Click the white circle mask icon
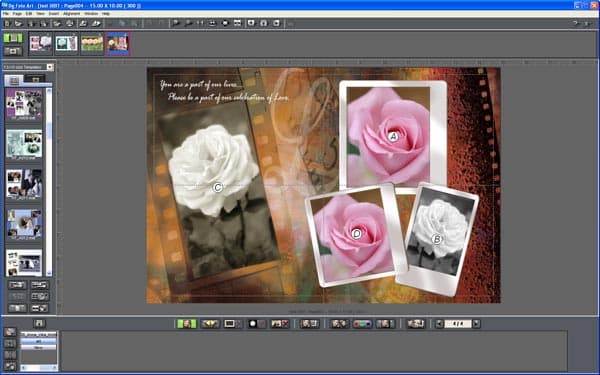600x375 pixels. point(256,324)
